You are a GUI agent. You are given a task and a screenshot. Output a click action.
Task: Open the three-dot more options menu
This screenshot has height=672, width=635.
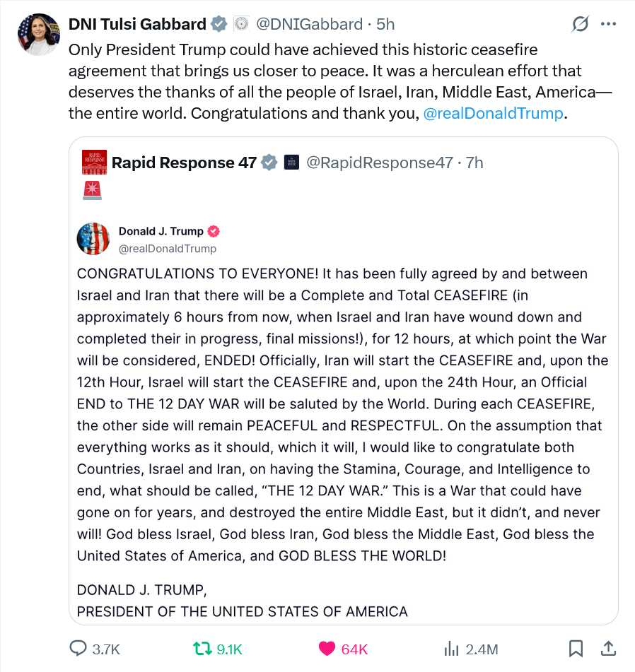click(608, 24)
